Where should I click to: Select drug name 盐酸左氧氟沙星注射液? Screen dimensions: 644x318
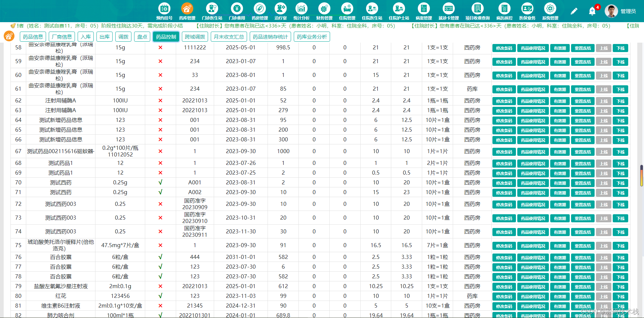[x=61, y=286]
